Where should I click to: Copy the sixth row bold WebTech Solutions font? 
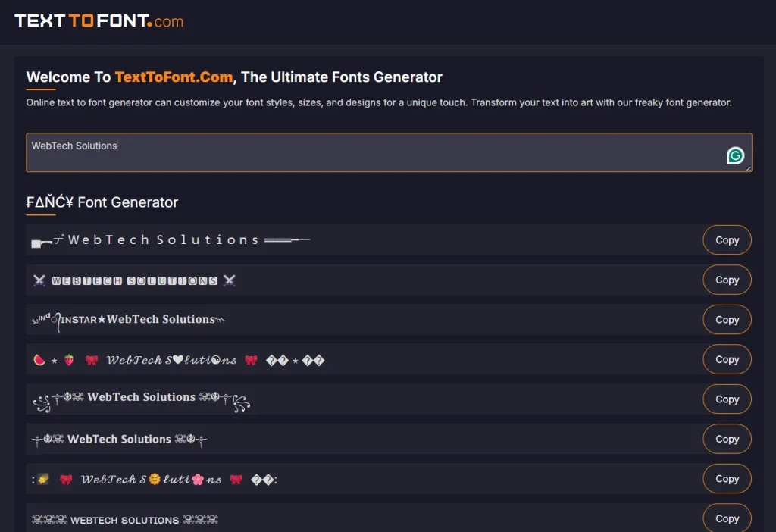(x=727, y=440)
